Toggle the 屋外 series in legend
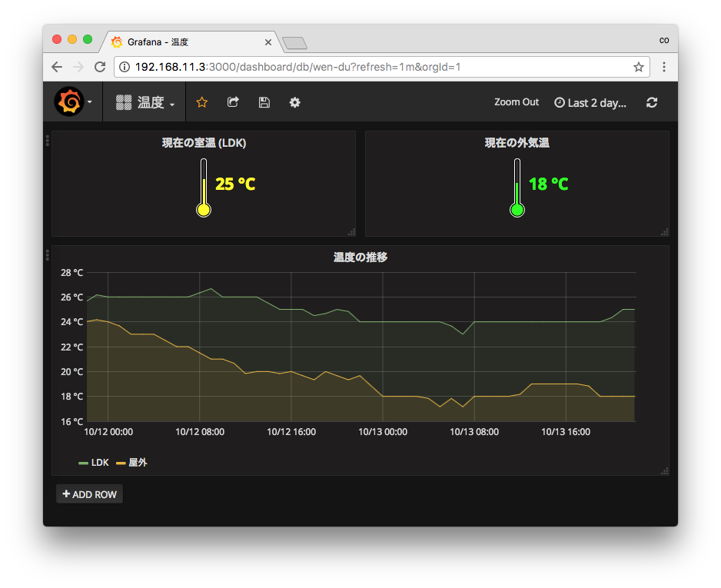The width and height of the screenshot is (721, 588). (138, 463)
